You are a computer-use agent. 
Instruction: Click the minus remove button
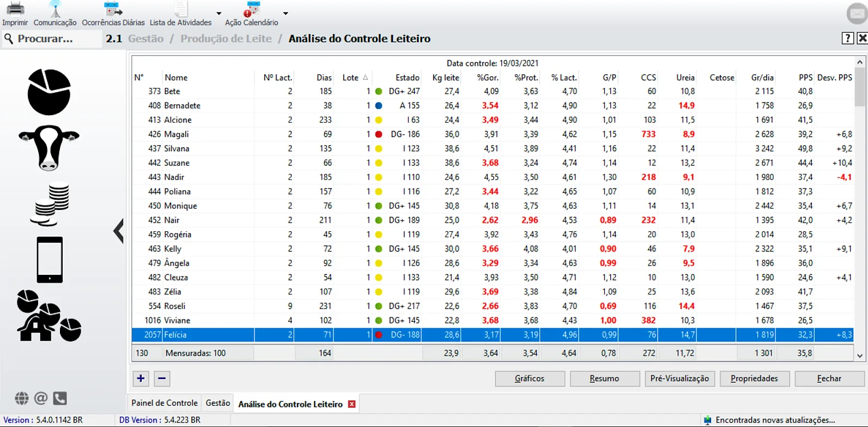point(162,378)
